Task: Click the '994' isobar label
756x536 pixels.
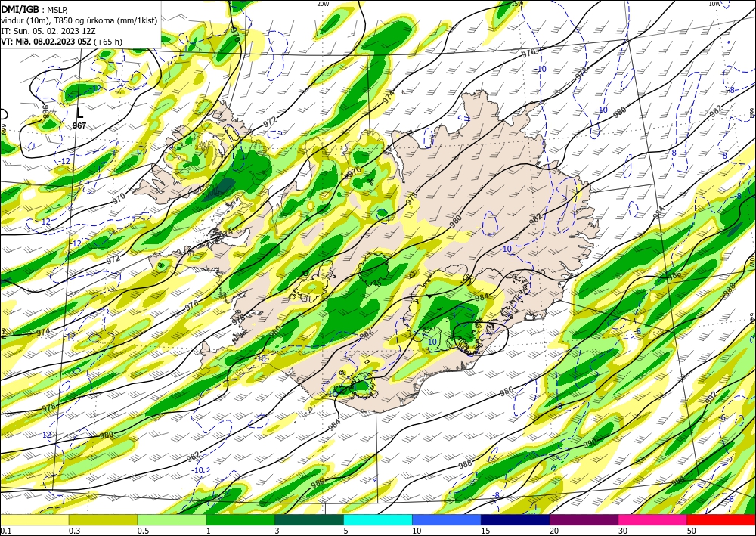Action: [x=678, y=482]
